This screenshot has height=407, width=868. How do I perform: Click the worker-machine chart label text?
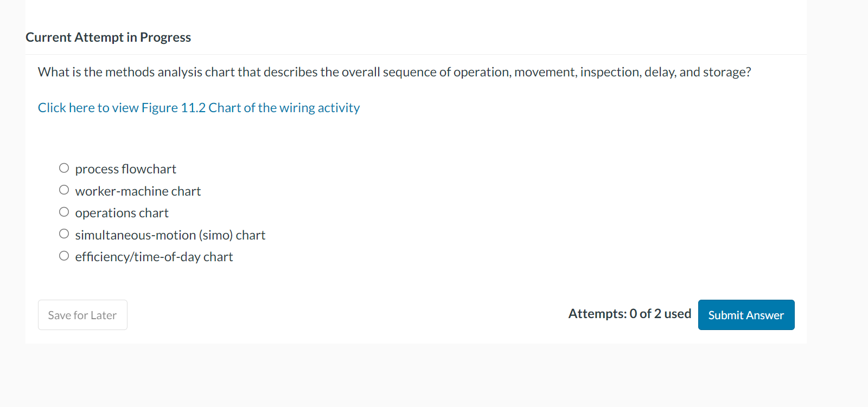tap(138, 191)
